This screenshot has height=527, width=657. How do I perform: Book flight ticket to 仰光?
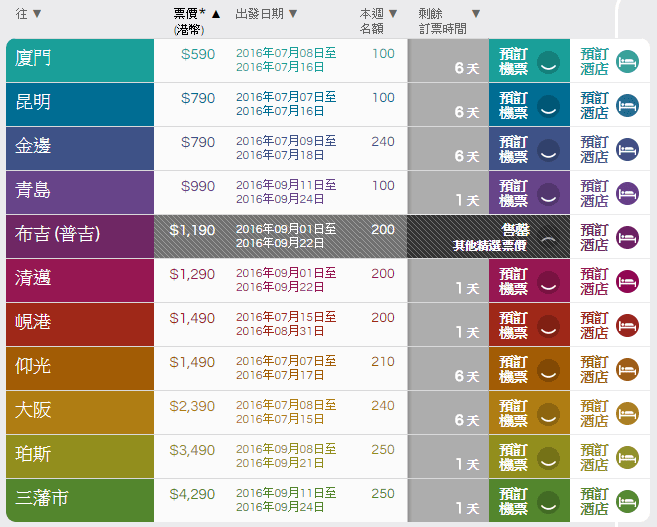pyautogui.click(x=514, y=369)
